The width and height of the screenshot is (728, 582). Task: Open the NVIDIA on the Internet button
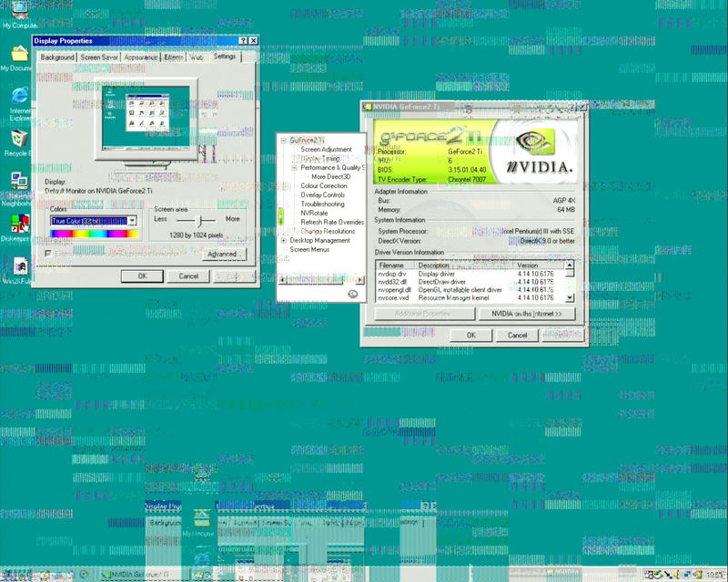pos(527,314)
